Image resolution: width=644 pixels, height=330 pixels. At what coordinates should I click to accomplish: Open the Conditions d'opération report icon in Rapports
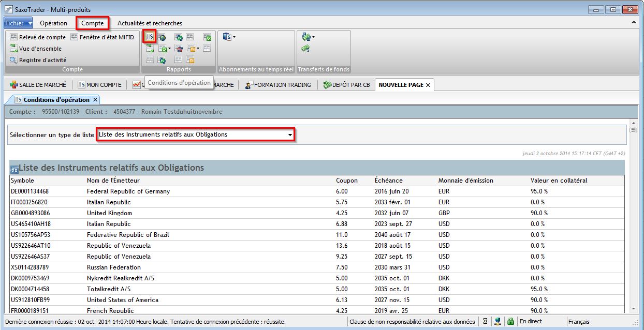(150, 37)
